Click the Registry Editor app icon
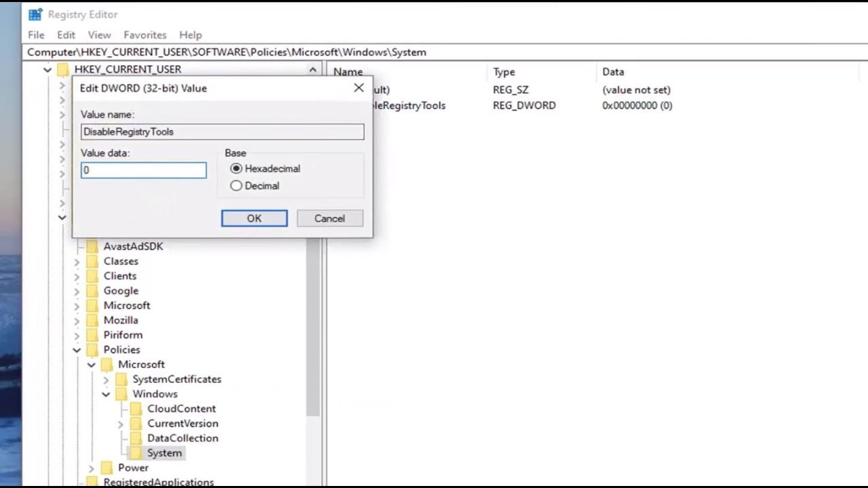868x488 pixels. (x=35, y=14)
